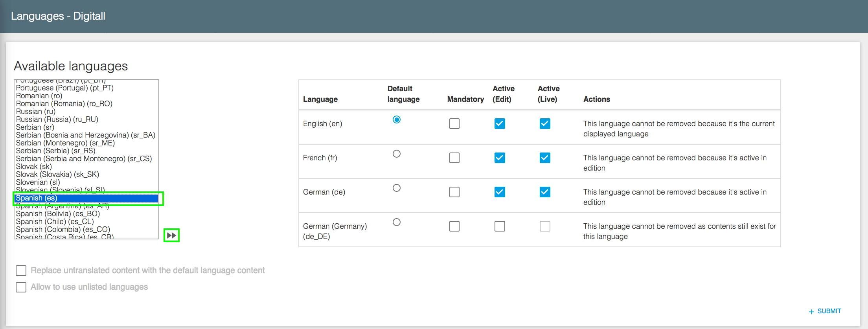The height and width of the screenshot is (329, 868).
Task: Select Romanian (ro) list item
Action: tap(86, 96)
